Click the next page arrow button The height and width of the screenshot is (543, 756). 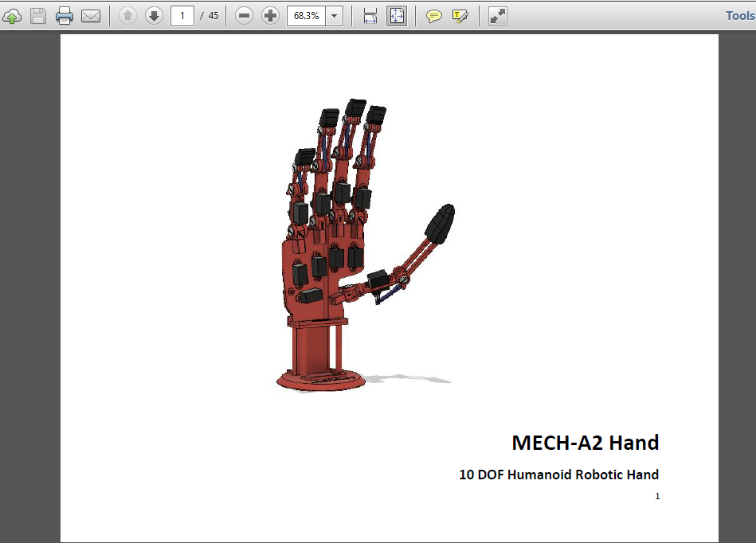click(154, 15)
